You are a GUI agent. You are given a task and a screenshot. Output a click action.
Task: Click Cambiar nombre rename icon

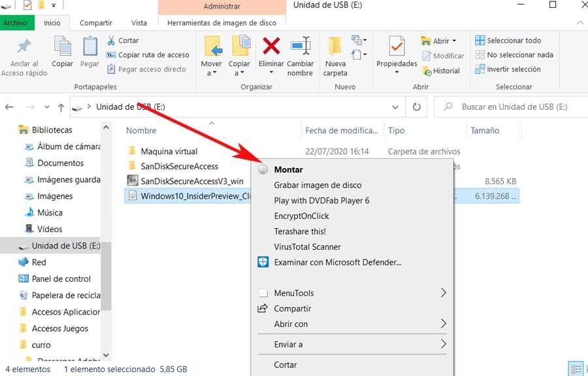301,46
